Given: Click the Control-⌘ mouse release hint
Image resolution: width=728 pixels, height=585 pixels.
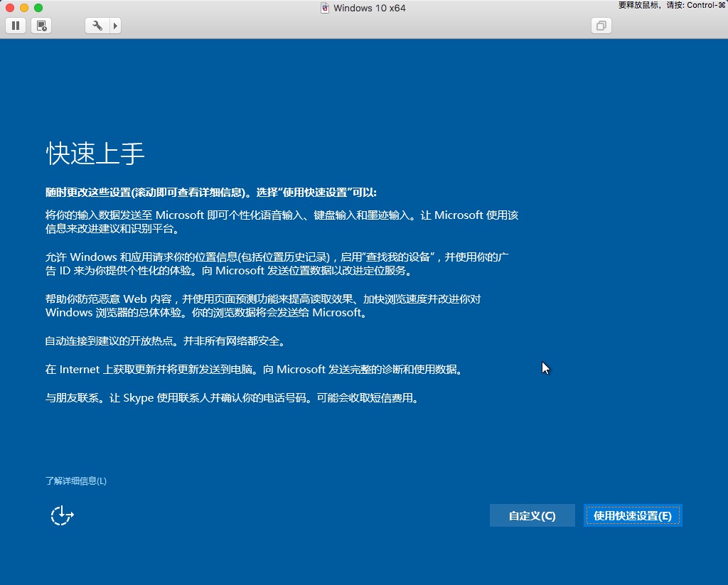Looking at the screenshot, I should 675,6.
